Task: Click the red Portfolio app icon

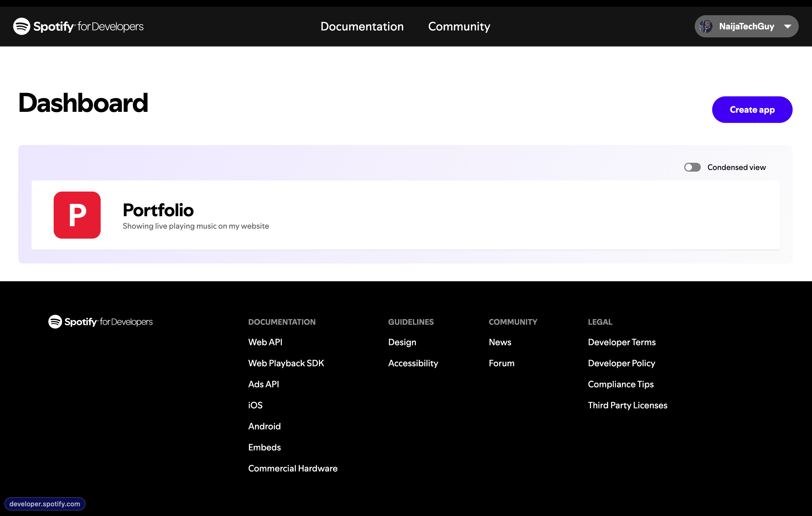Action: click(77, 215)
